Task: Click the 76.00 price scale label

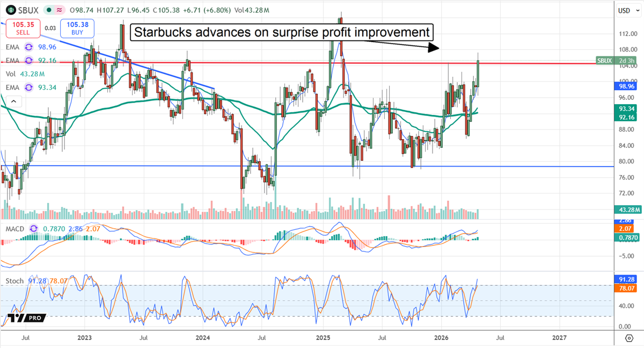Action: coord(625,177)
